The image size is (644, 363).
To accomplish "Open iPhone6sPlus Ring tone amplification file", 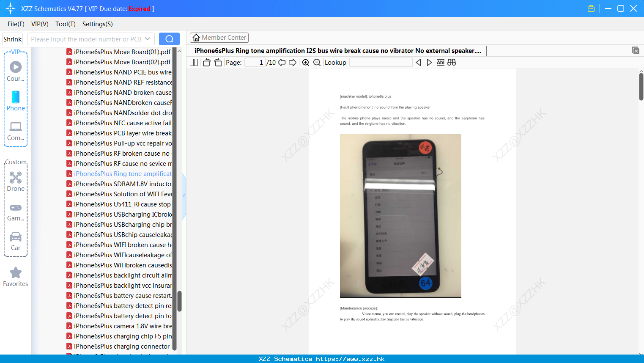I will click(x=119, y=174).
